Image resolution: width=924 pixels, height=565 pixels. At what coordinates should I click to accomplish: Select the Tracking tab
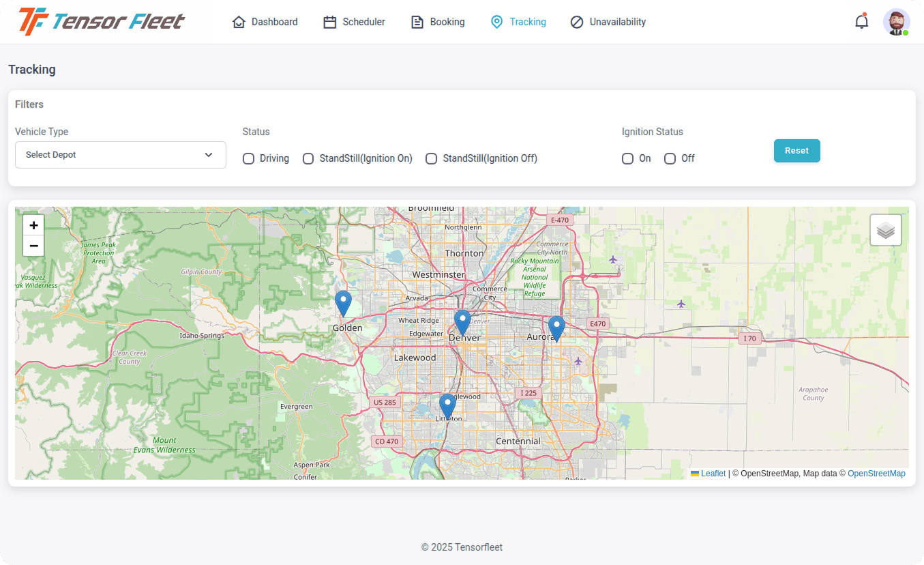[518, 22]
